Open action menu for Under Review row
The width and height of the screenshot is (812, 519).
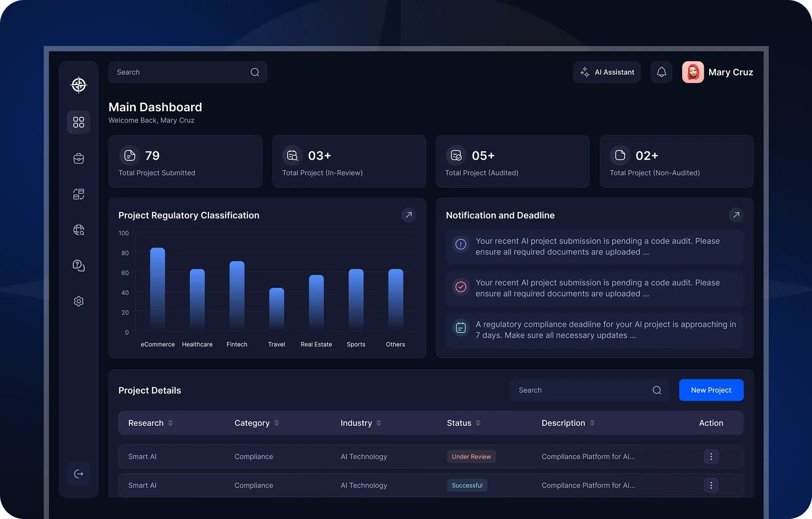pyautogui.click(x=711, y=456)
